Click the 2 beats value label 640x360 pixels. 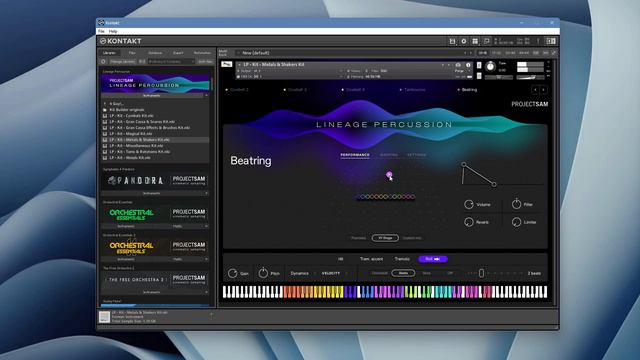click(534, 273)
